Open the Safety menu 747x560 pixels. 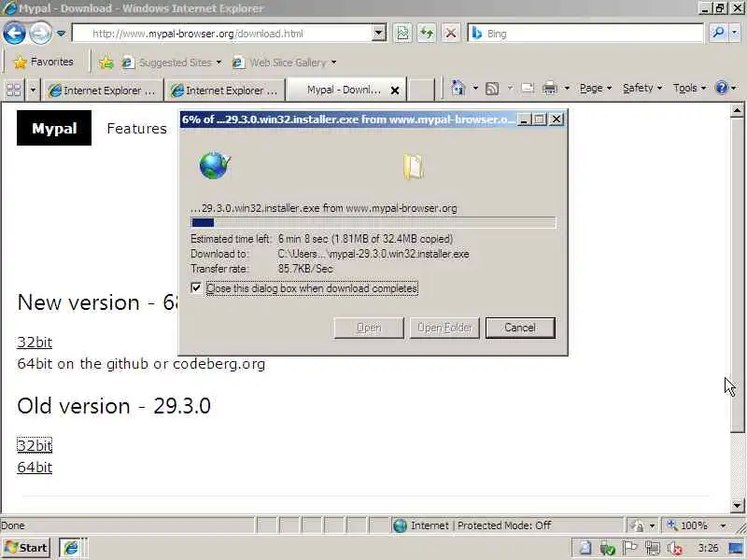click(x=642, y=88)
